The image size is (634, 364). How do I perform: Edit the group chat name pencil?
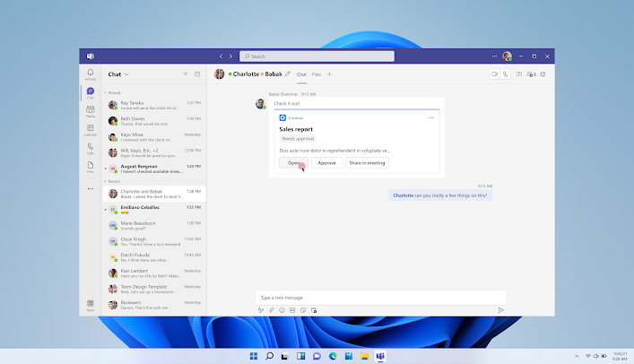288,74
